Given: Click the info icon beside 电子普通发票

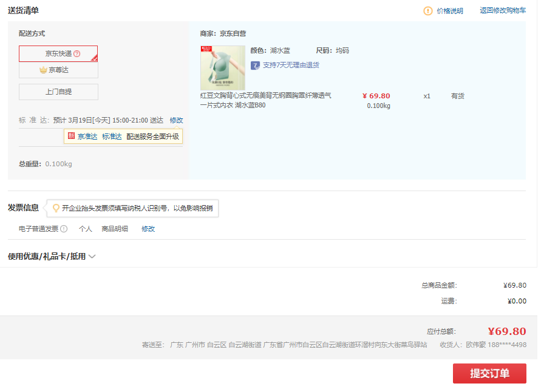Looking at the screenshot, I should click(64, 229).
